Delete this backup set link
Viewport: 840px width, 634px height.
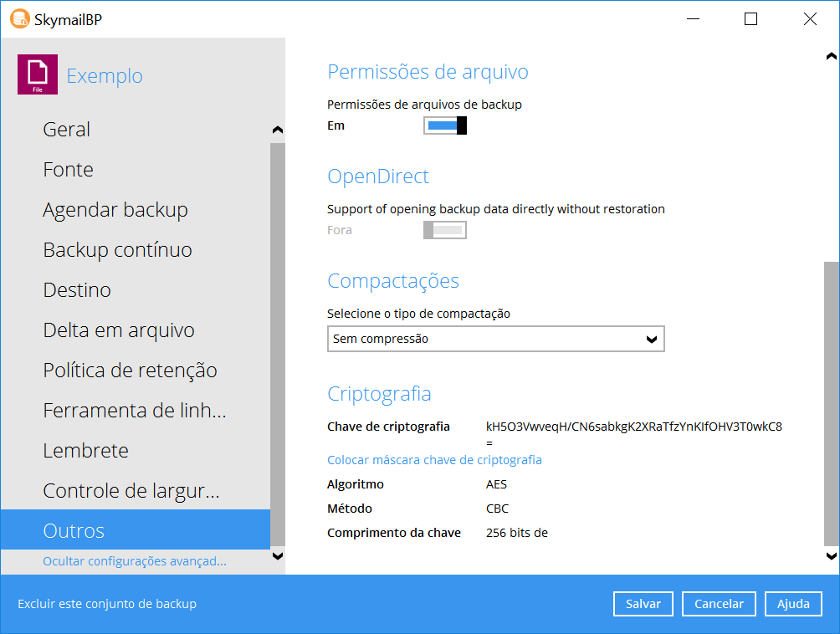(x=107, y=604)
